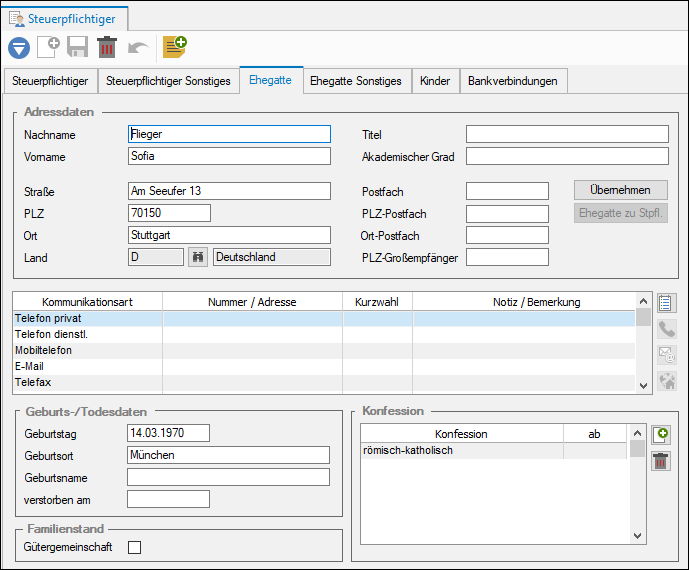Open the Steuerpflichtiger Sonstiges tab
The height and width of the screenshot is (570, 689).
(x=168, y=81)
